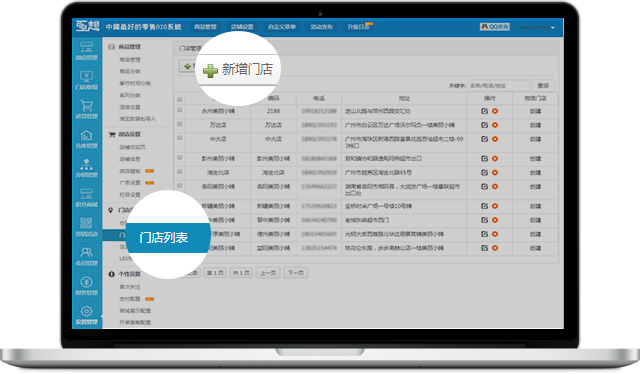The height and width of the screenshot is (374, 640).
Task: Click the edit icon in the 万达店 row
Action: (x=484, y=125)
